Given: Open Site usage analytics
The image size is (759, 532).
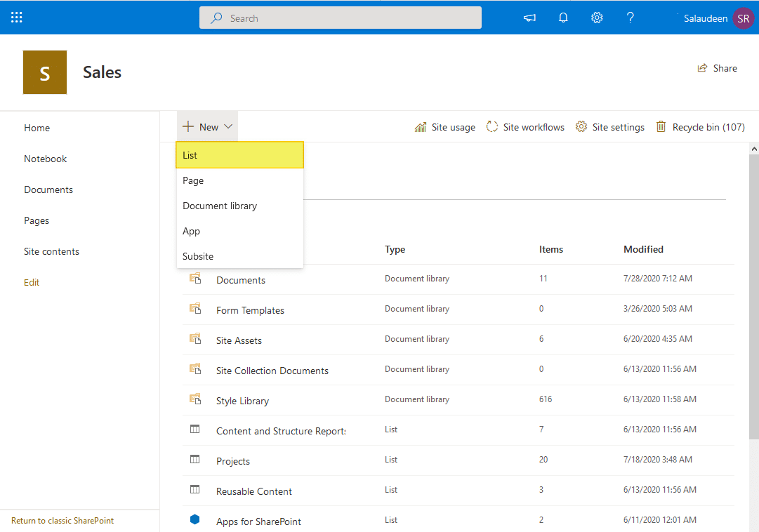Looking at the screenshot, I should coord(444,127).
